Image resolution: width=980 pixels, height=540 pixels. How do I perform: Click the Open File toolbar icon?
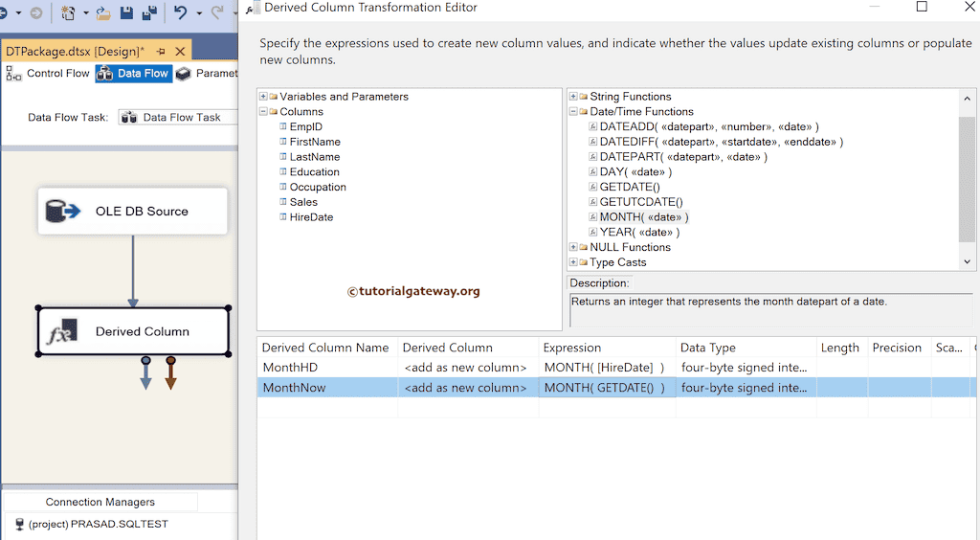[103, 12]
